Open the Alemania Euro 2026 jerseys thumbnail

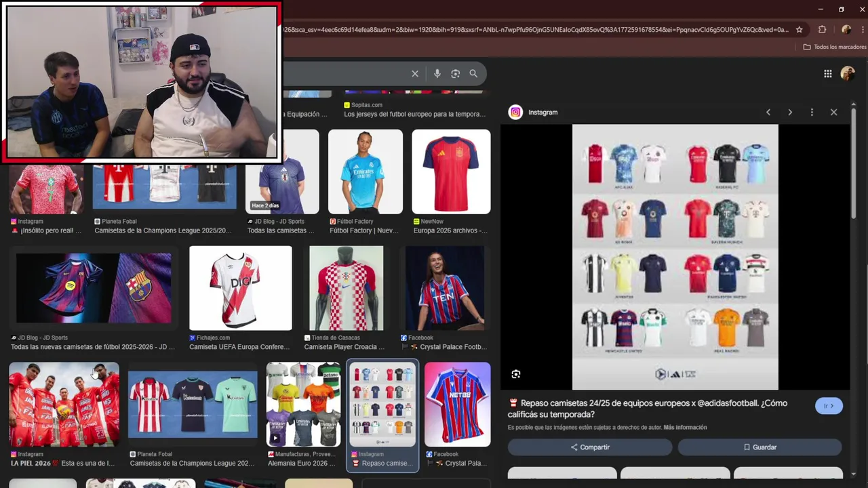coord(303,405)
